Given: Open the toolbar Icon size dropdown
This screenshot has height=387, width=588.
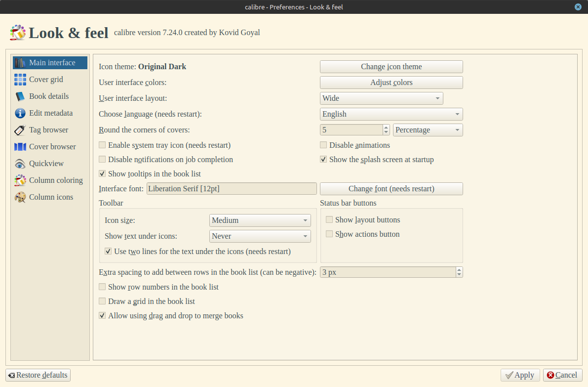Looking at the screenshot, I should tap(260, 220).
